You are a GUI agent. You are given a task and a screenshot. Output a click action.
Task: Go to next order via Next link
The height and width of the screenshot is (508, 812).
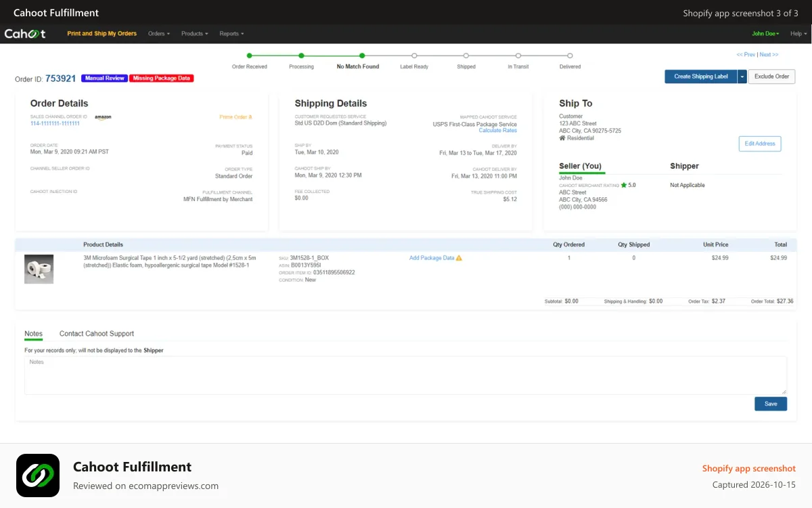pos(769,55)
